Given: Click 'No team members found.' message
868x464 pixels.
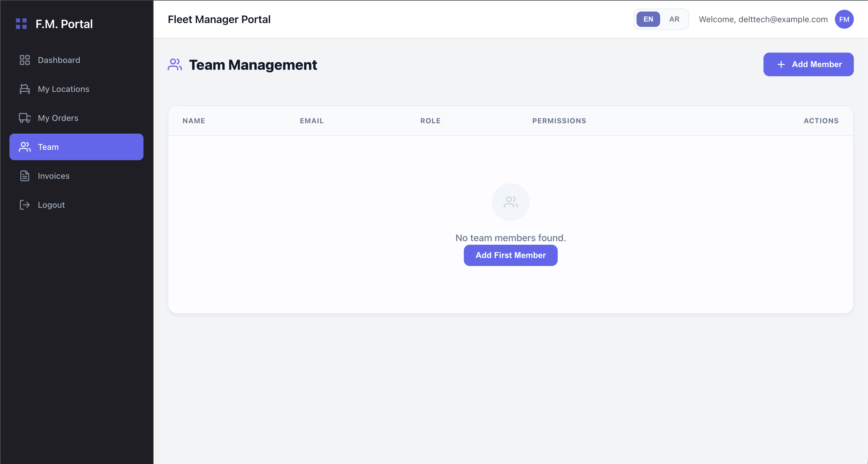Looking at the screenshot, I should [510, 238].
